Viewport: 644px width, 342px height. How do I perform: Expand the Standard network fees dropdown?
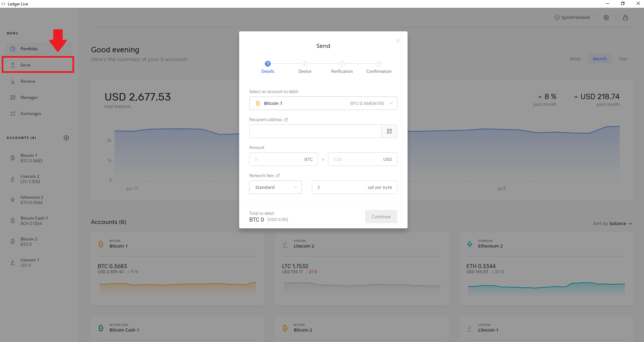tap(276, 187)
